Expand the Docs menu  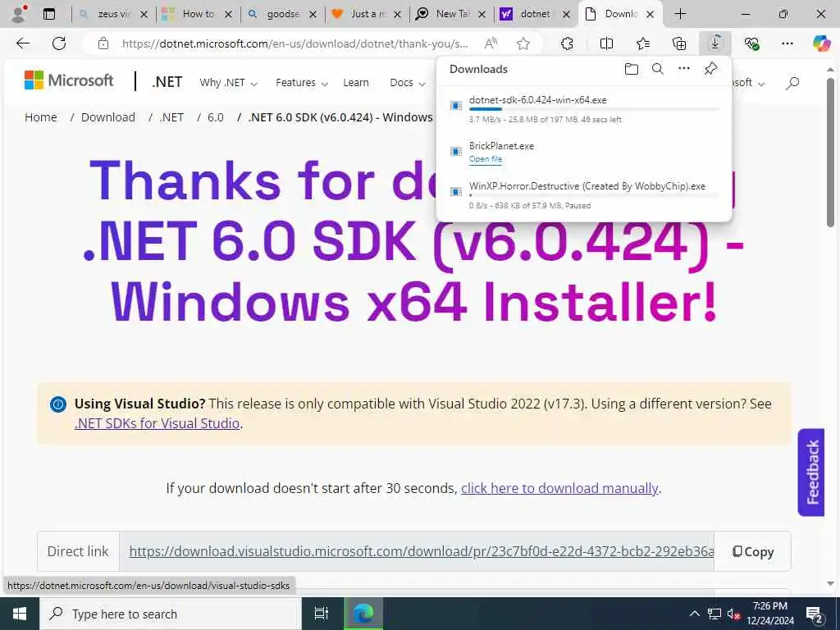(x=407, y=83)
